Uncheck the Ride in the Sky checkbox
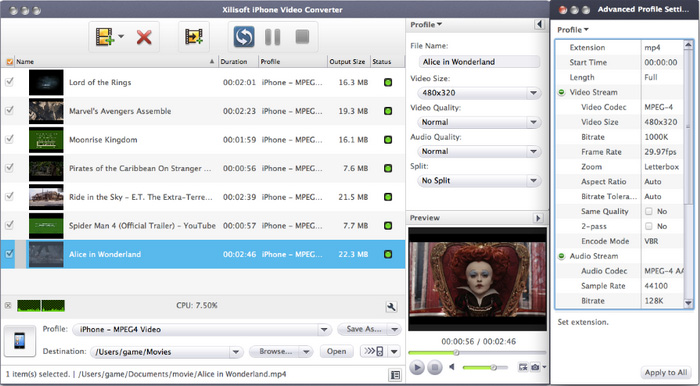The width and height of the screenshot is (700, 386). click(x=9, y=196)
